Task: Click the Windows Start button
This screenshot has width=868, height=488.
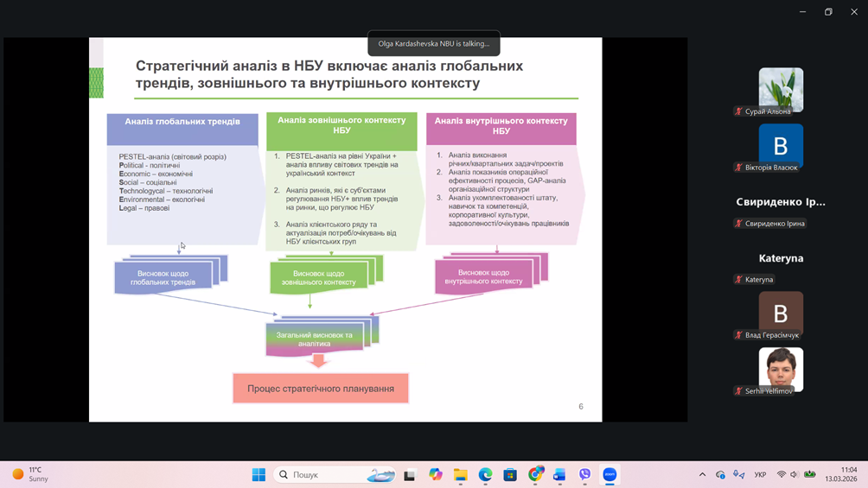Action: 258,474
